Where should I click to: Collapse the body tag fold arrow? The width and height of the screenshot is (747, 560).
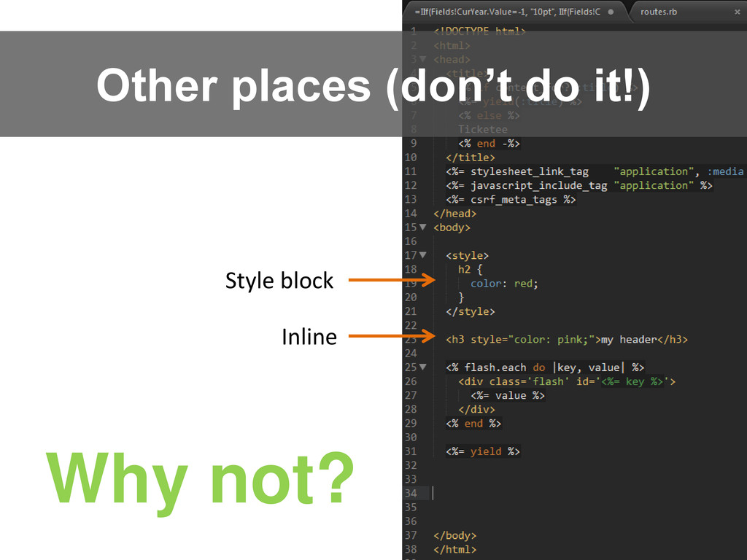[x=423, y=227]
